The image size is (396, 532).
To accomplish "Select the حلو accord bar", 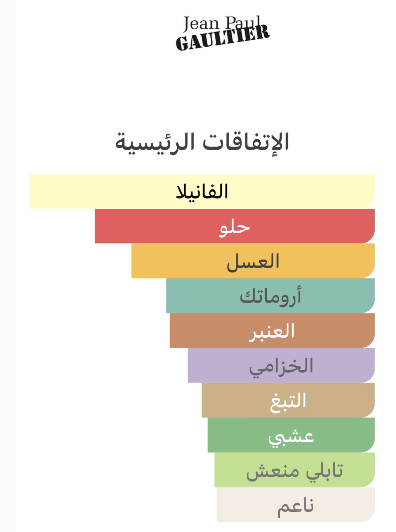I will point(234,226).
